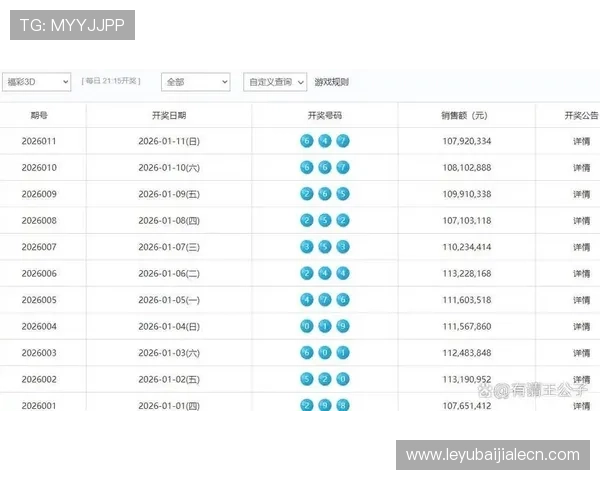Click the 开奖号码 column header

click(325, 115)
